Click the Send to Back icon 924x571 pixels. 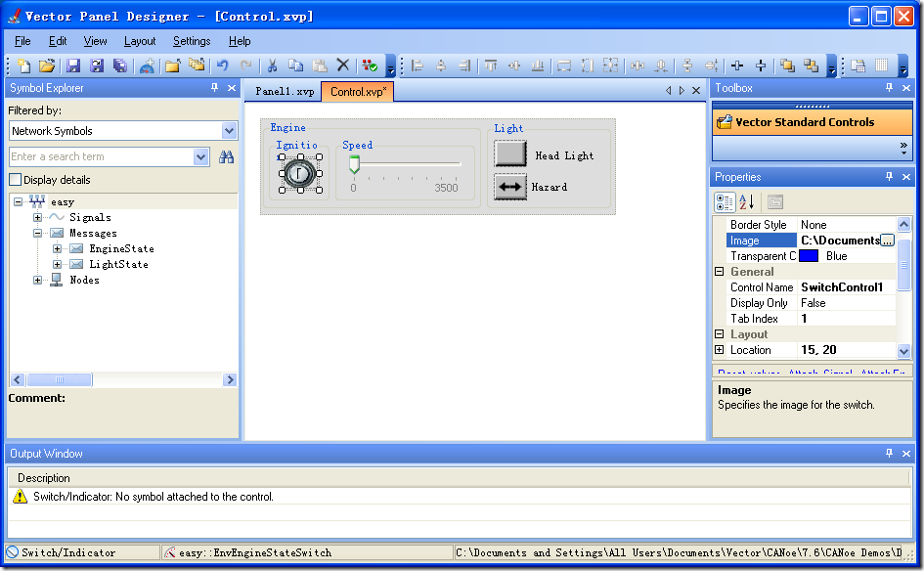coord(811,66)
